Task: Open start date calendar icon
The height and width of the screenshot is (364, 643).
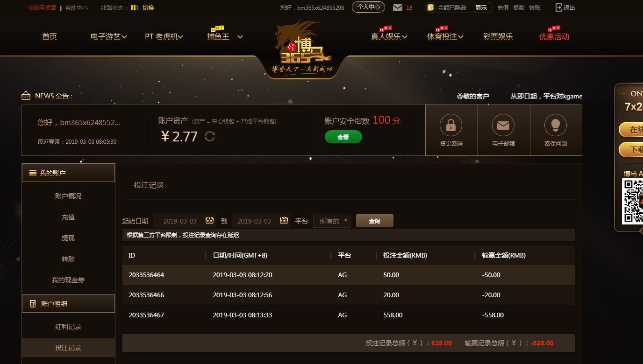Action: [209, 220]
